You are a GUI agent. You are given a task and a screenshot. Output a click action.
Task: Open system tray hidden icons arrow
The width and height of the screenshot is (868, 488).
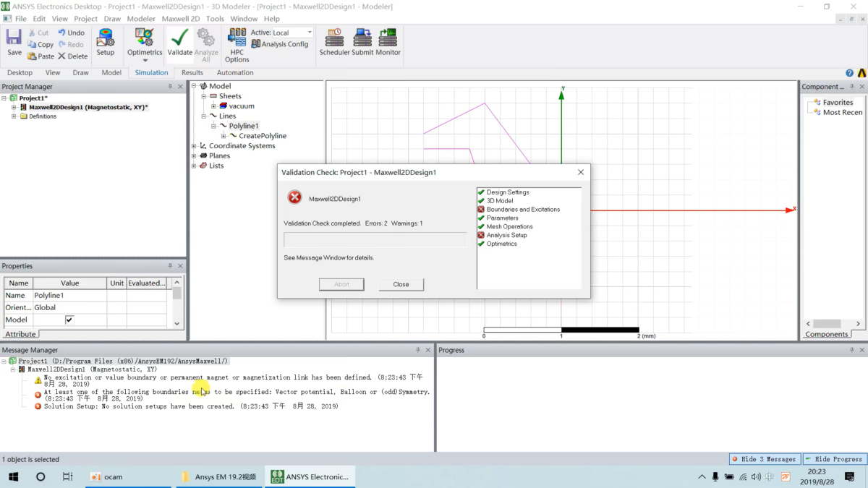[702, 476]
